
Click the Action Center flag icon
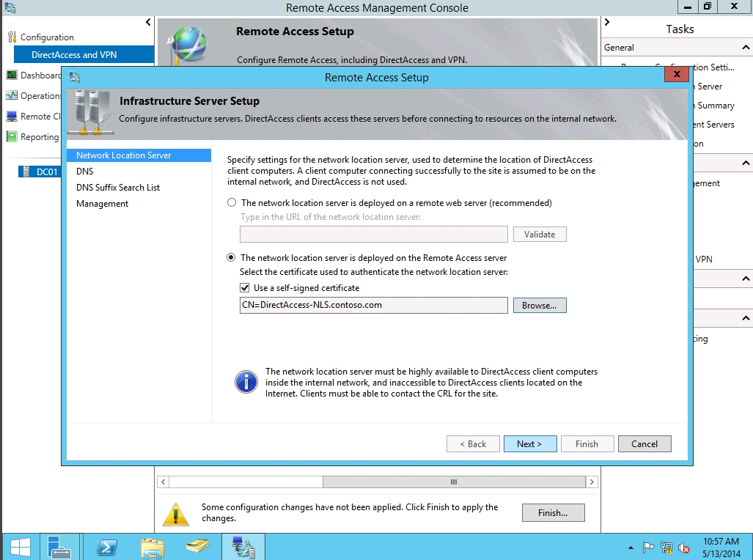pos(648,547)
